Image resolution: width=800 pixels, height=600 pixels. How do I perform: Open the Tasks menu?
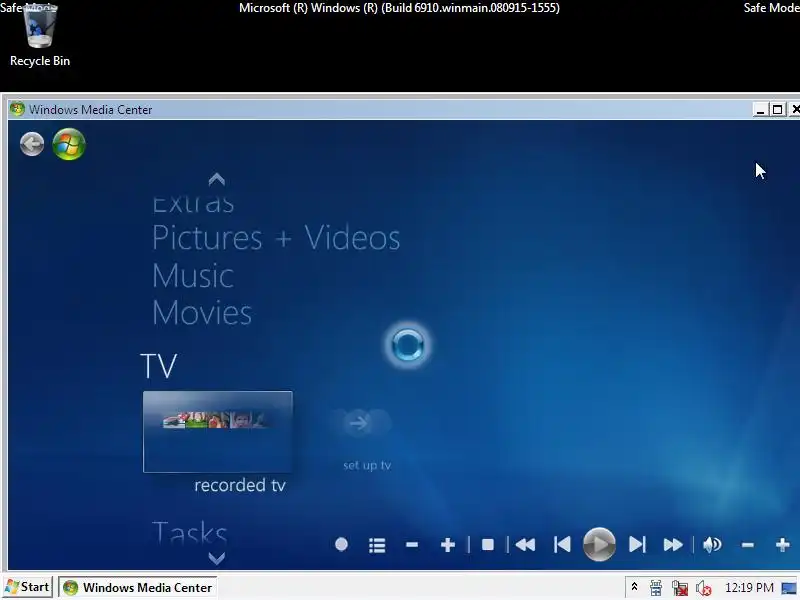[189, 532]
